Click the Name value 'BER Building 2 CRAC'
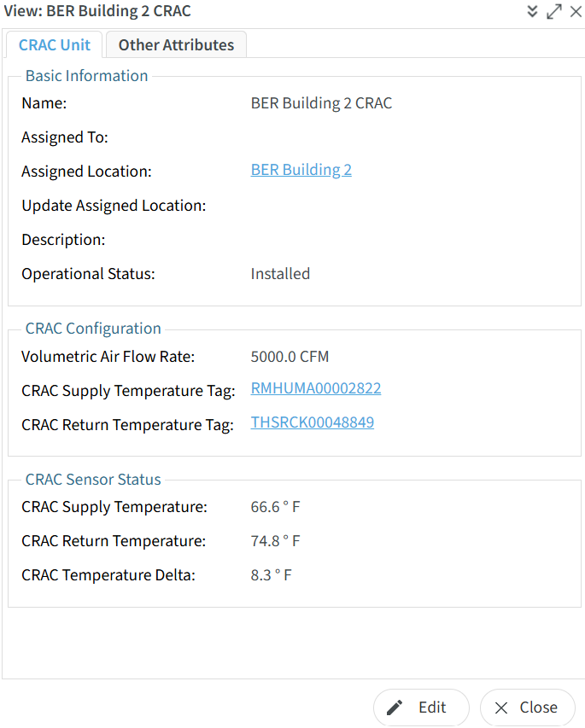 (321, 103)
